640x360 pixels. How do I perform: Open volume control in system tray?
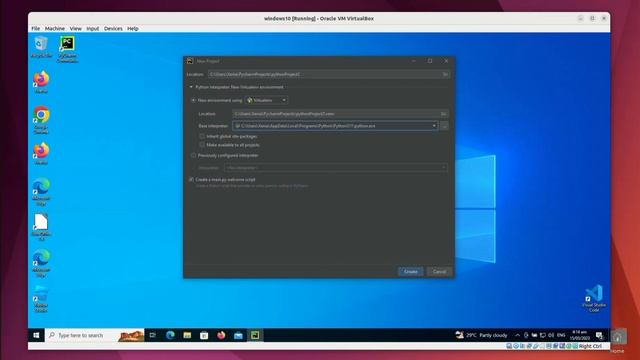(x=551, y=336)
